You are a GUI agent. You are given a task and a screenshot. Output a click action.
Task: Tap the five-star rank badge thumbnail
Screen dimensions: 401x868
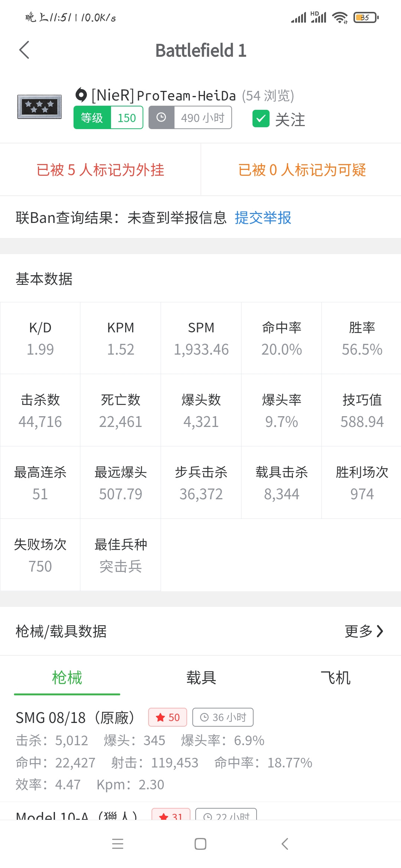tap(39, 107)
